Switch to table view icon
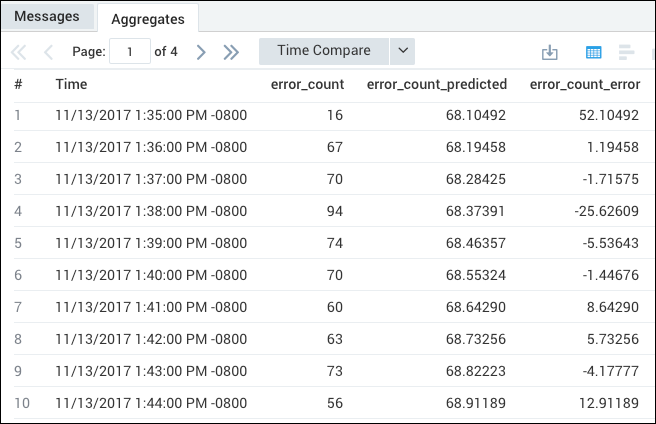Screen dimensions: 656x424 tap(593, 52)
